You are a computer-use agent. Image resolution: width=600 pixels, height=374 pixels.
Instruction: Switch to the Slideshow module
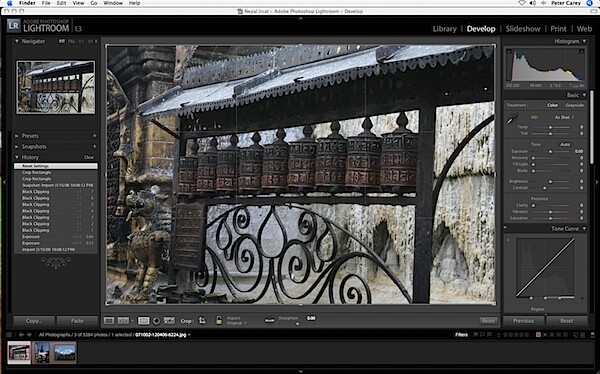pyautogui.click(x=523, y=29)
